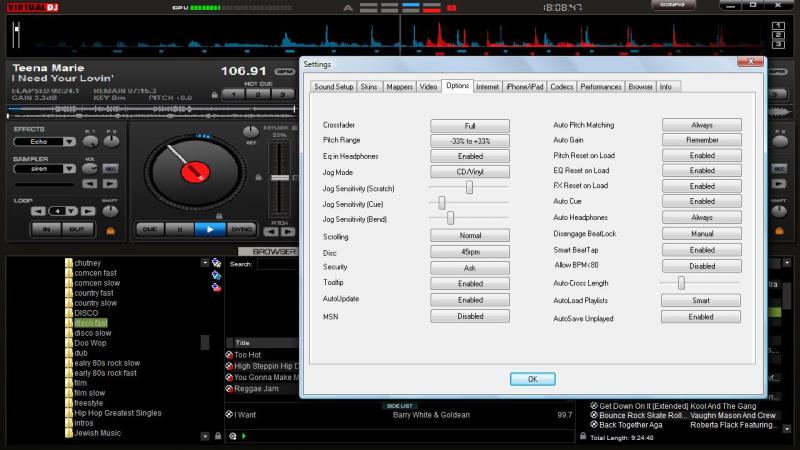This screenshot has height=450, width=800.
Task: Toggle Smart BeatTap setting
Action: click(702, 250)
